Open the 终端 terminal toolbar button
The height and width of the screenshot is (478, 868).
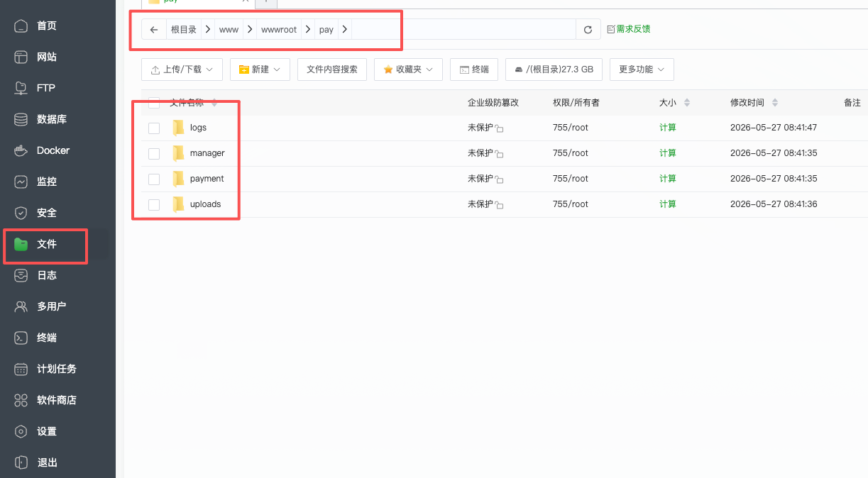click(x=474, y=70)
